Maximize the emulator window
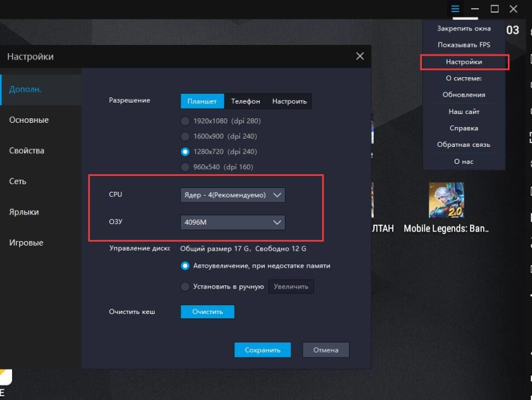The height and width of the screenshot is (400, 532). pyautogui.click(x=495, y=9)
